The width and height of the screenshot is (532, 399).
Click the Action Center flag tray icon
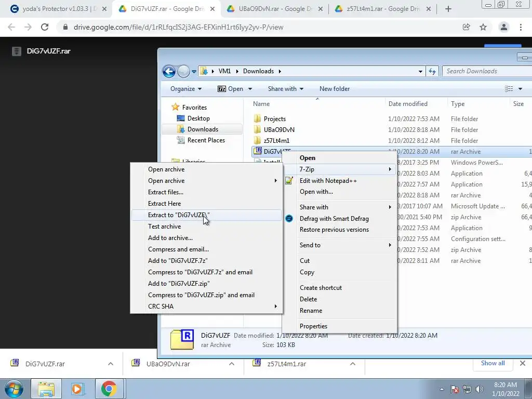pyautogui.click(x=455, y=389)
